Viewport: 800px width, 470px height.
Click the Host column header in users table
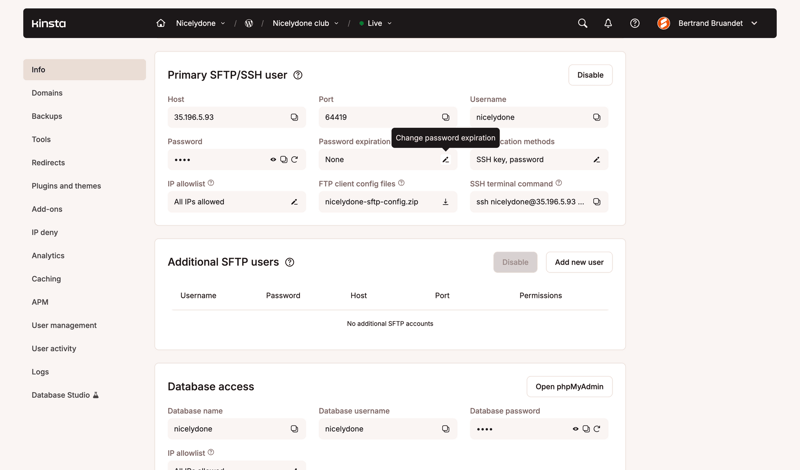pyautogui.click(x=359, y=295)
